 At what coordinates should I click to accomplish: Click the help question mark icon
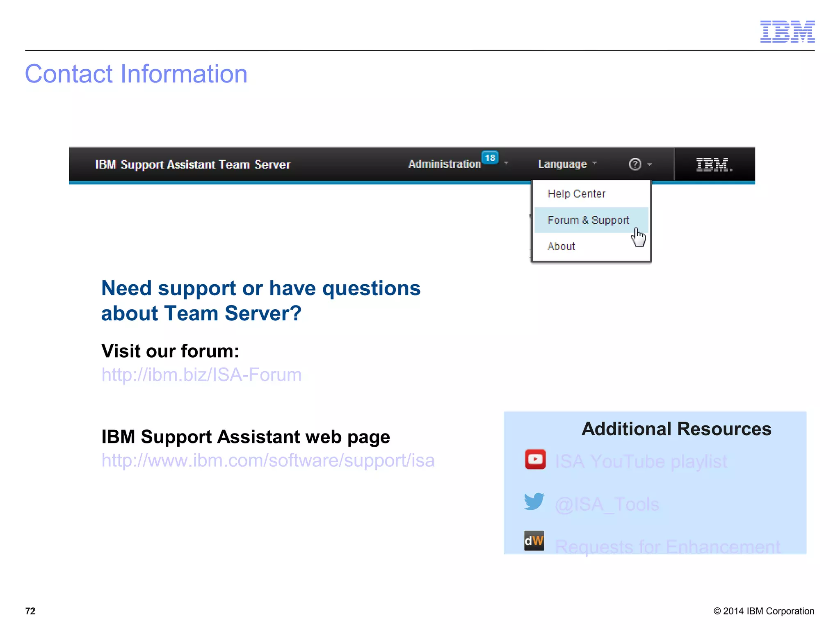tap(635, 164)
